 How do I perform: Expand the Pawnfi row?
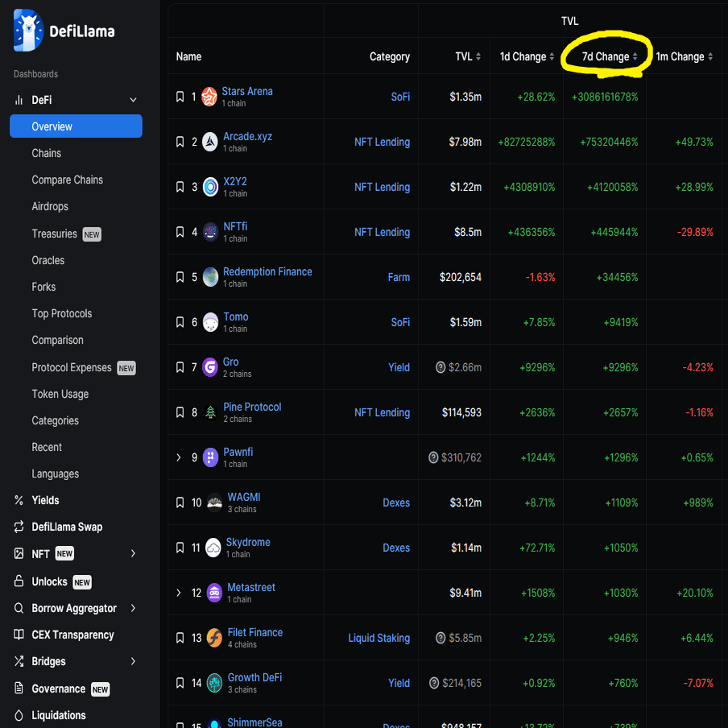click(179, 457)
